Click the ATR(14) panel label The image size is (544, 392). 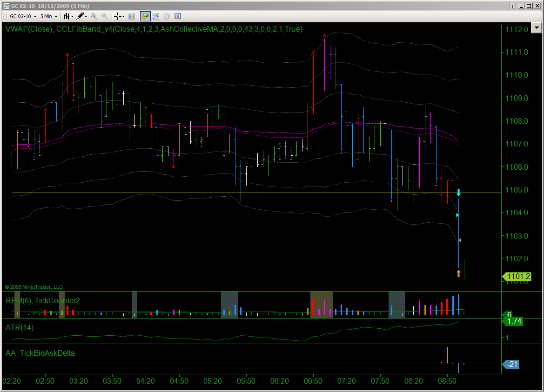tap(20, 327)
